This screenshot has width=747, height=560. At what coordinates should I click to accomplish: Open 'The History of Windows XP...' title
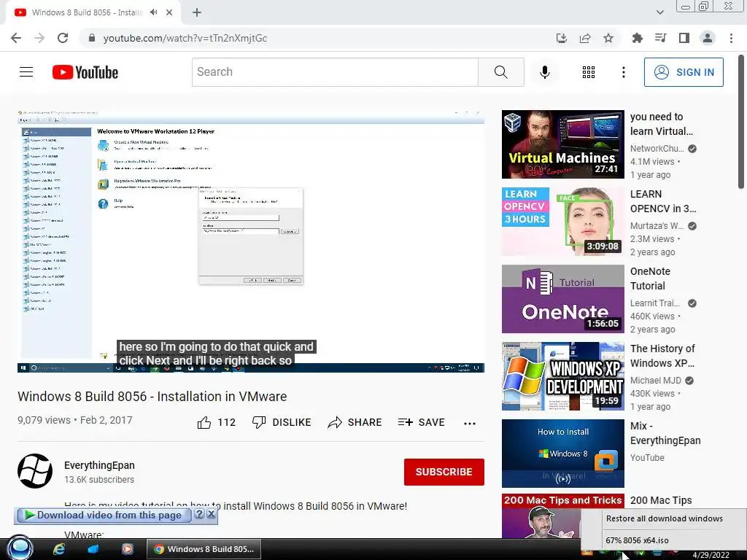pyautogui.click(x=662, y=356)
